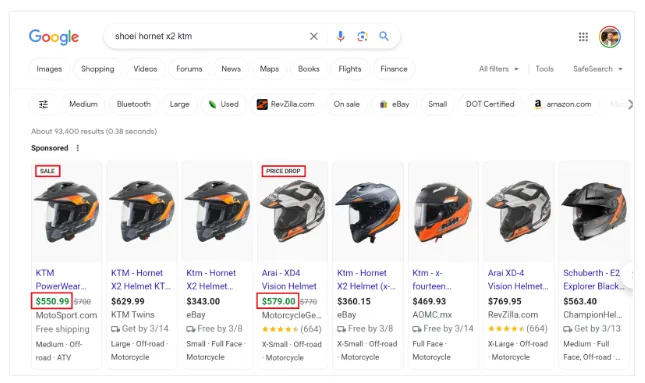Click the blue magnifying glass search icon
Screen dimensions: 645x383
click(384, 36)
